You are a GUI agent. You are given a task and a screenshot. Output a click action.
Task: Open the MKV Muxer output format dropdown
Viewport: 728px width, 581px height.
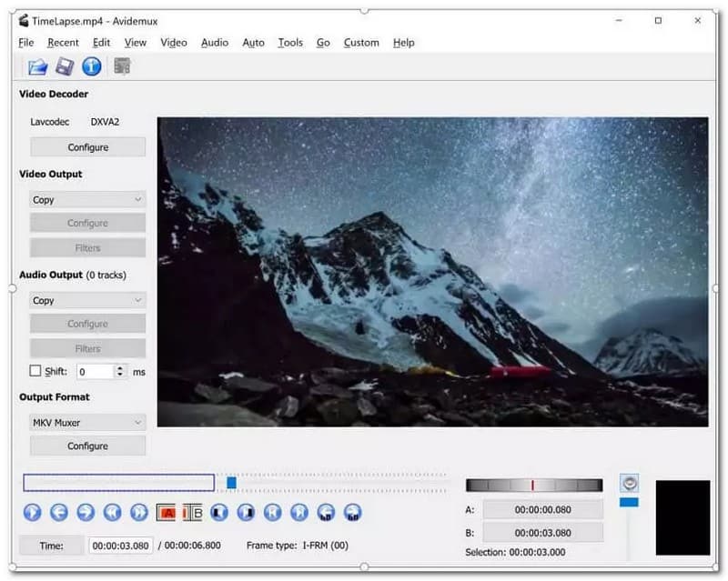[x=87, y=422]
